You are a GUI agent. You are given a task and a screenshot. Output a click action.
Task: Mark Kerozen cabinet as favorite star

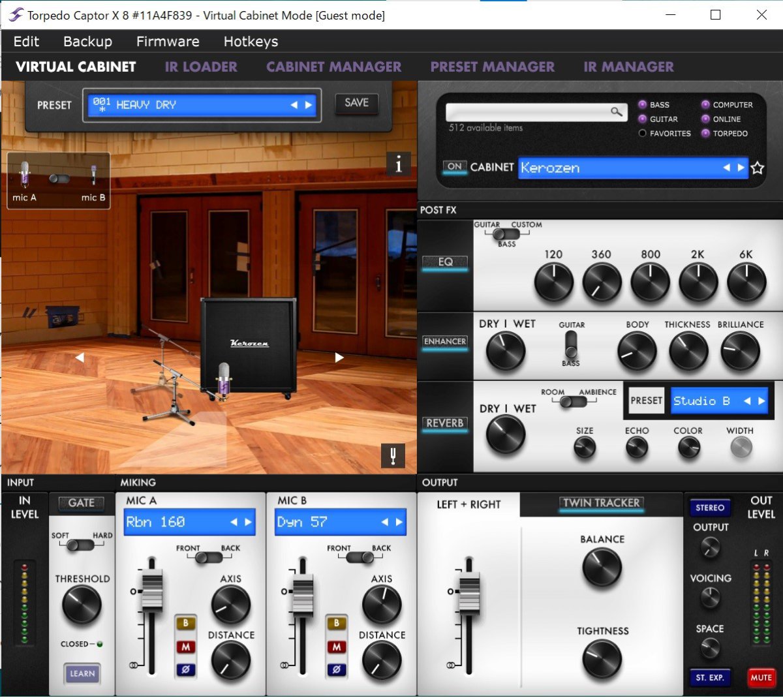tap(757, 168)
